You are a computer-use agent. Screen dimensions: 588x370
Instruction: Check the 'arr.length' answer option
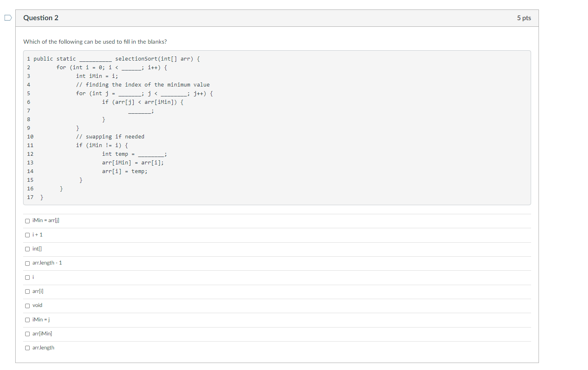click(x=27, y=348)
